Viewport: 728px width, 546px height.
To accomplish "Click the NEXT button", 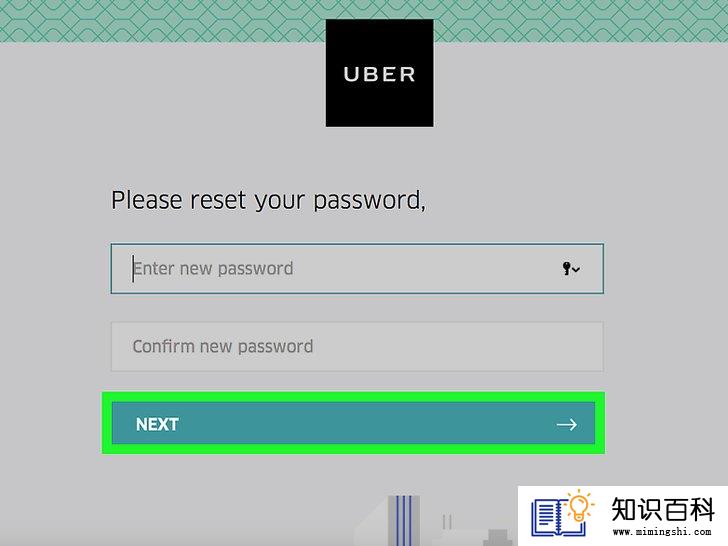I will tap(353, 423).
